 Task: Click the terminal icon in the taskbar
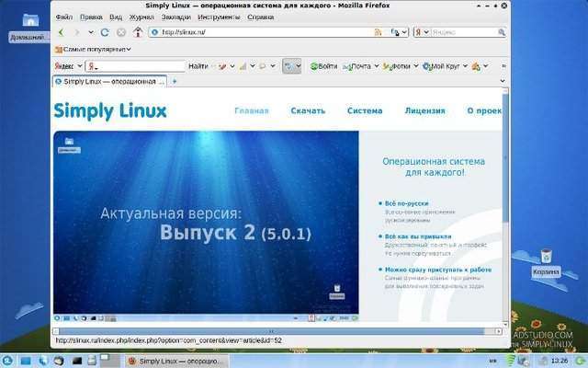click(77, 361)
